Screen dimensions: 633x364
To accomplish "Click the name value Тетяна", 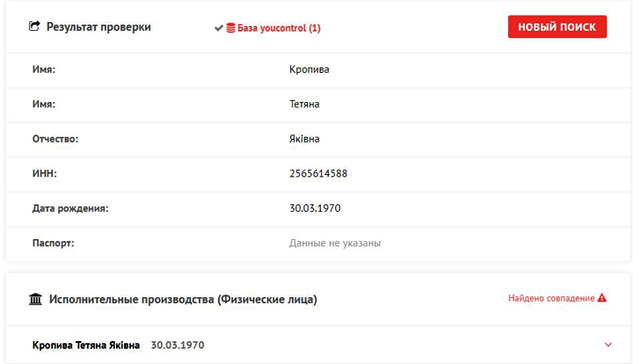I will (304, 105).
